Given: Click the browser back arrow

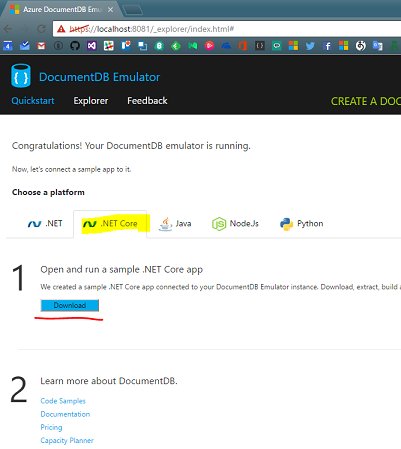Looking at the screenshot, I should tap(7, 29).
